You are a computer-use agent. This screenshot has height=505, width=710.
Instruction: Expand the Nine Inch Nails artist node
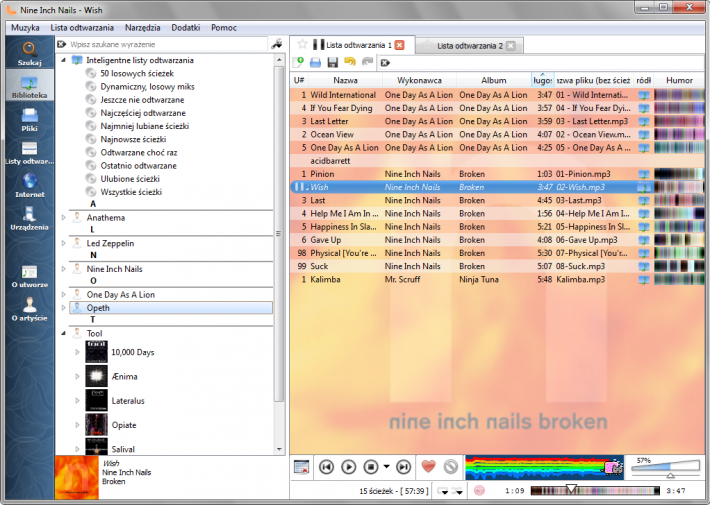pos(63,269)
